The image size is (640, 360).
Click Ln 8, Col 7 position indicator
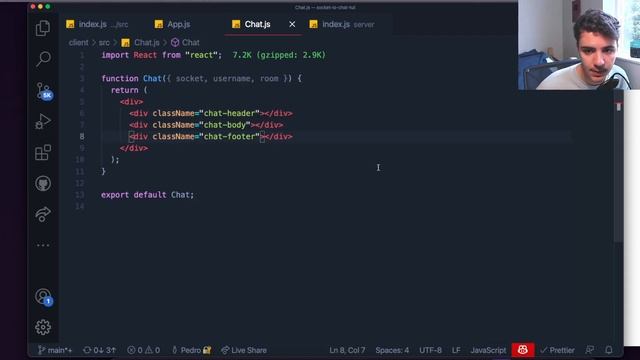tap(347, 350)
